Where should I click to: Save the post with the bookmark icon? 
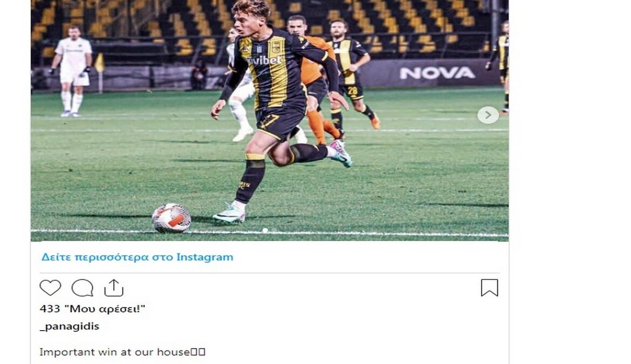coord(489,288)
